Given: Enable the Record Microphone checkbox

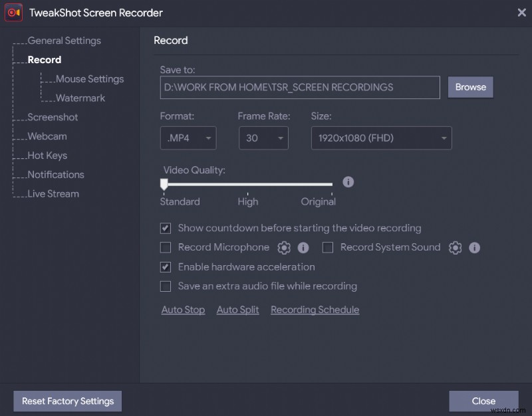Looking at the screenshot, I should (166, 247).
